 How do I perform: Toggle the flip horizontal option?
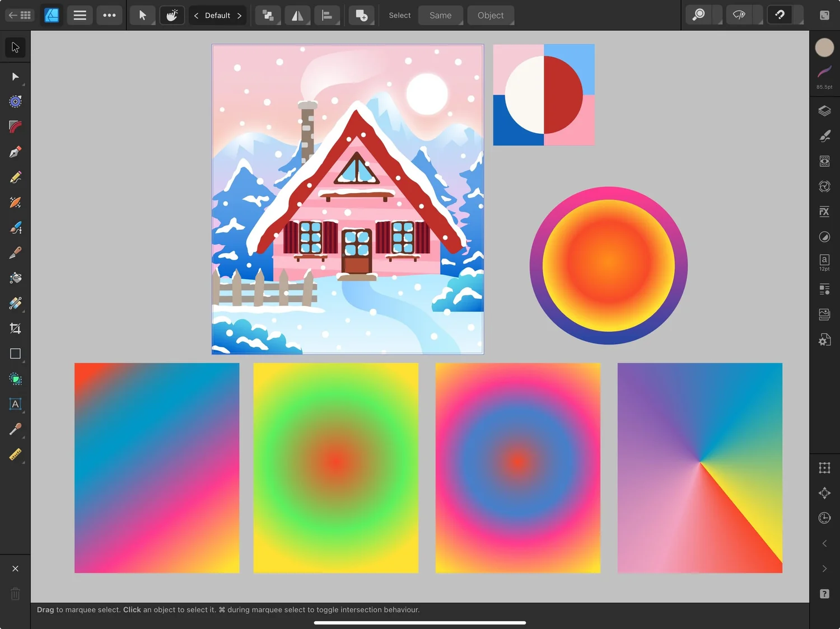coord(297,15)
